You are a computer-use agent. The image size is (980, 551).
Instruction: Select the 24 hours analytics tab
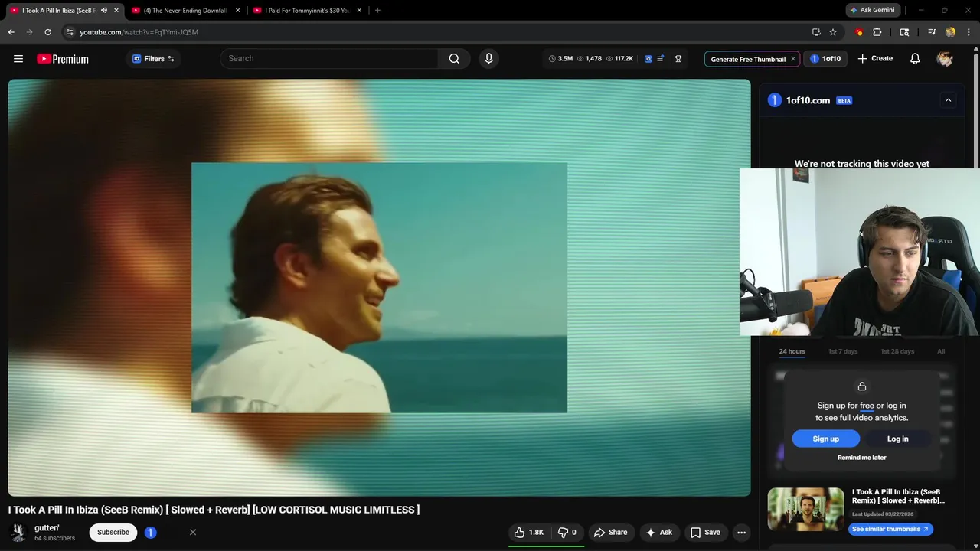click(792, 351)
